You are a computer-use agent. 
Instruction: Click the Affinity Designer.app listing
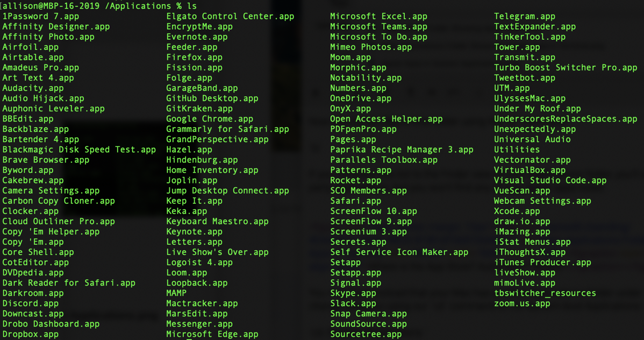56,26
